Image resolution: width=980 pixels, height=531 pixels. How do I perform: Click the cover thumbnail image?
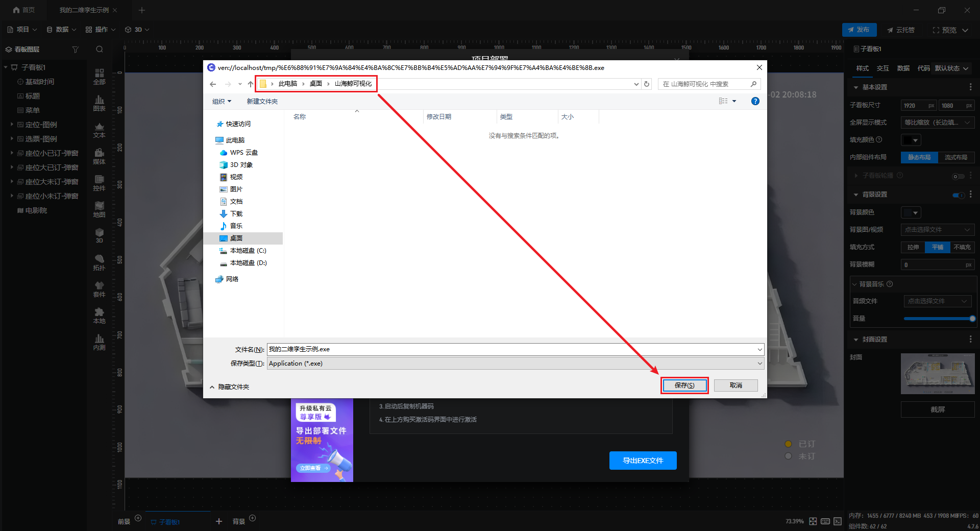[938, 374]
